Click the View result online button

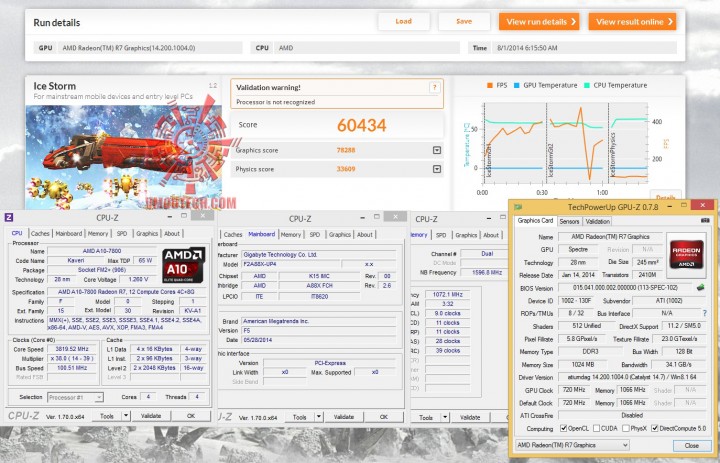coord(632,22)
